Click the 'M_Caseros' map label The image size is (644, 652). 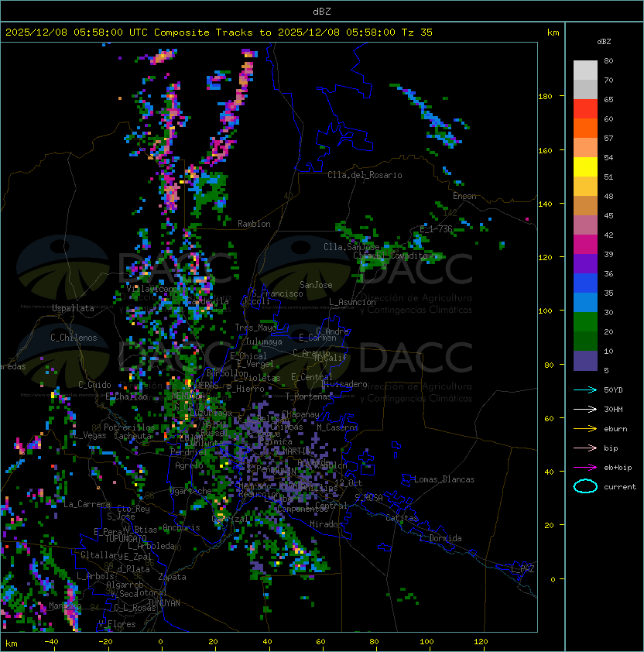[x=337, y=427]
